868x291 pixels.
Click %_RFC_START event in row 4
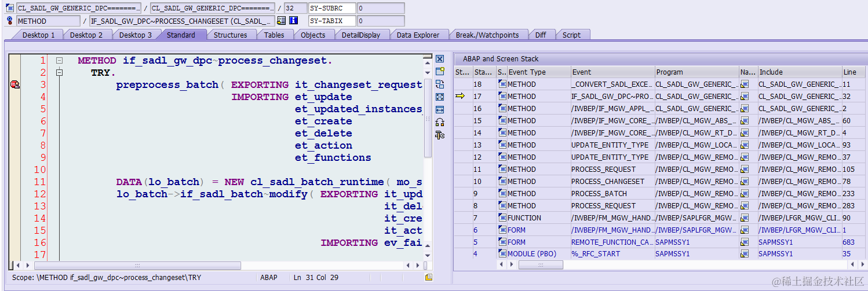612,254
